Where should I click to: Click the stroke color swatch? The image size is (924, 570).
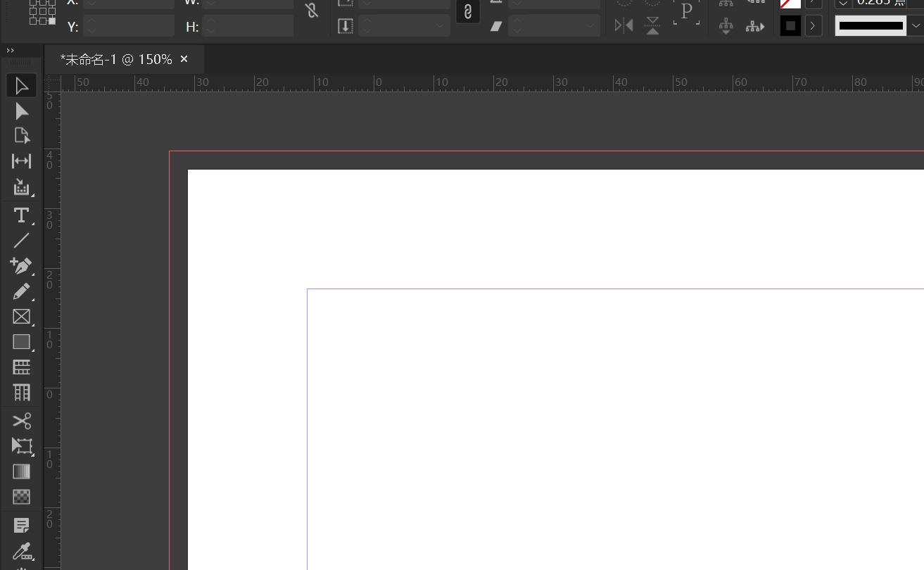pyautogui.click(x=790, y=26)
